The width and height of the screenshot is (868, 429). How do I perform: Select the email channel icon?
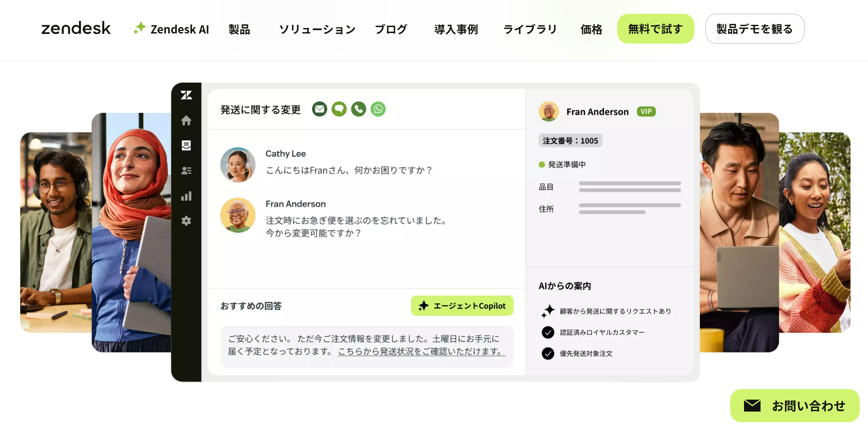pos(320,109)
